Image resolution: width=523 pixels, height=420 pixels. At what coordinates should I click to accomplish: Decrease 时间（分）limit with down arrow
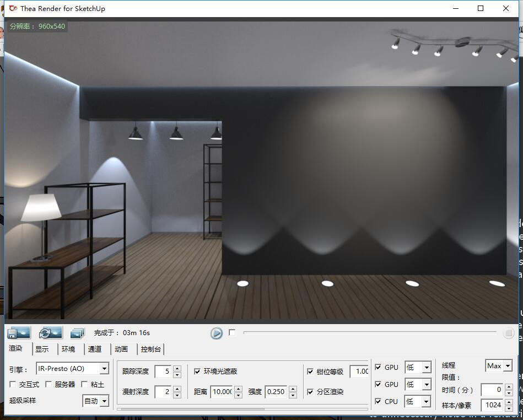(509, 393)
